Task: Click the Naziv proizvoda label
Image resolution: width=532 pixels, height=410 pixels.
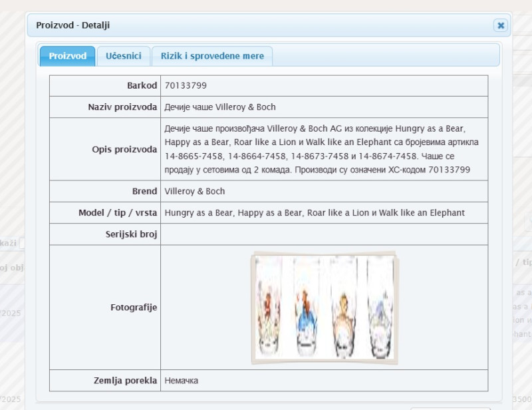Action: pyautogui.click(x=122, y=107)
